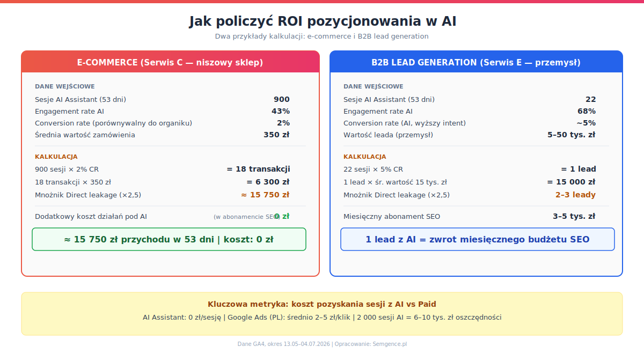Click the '= 6 300 zł' result
The image size is (644, 354).
coord(268,182)
